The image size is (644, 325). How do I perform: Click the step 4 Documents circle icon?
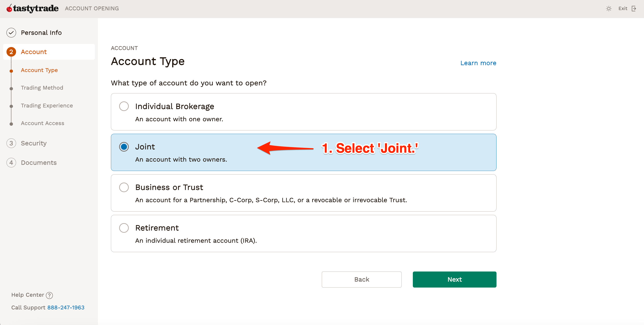pos(11,162)
